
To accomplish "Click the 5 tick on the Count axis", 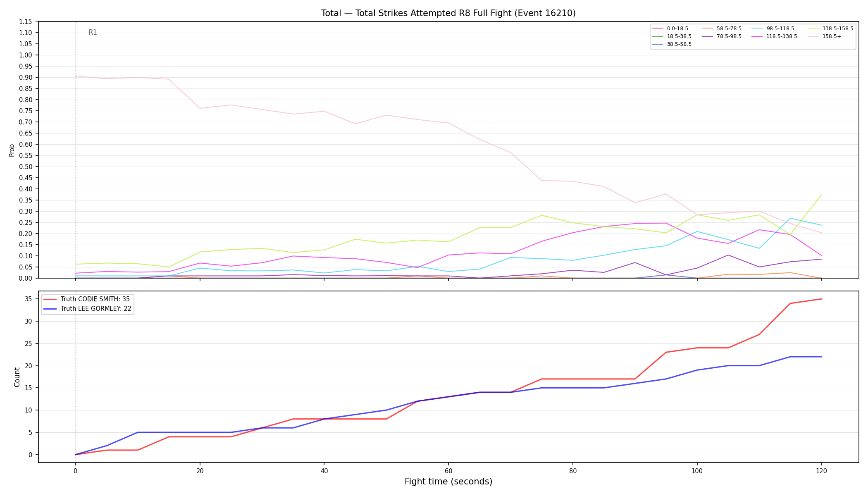I will click(x=31, y=433).
